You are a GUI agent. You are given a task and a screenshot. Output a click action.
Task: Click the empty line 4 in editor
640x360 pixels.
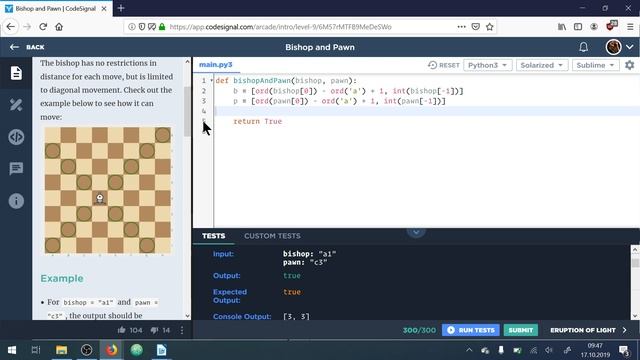pyautogui.click(x=426, y=111)
